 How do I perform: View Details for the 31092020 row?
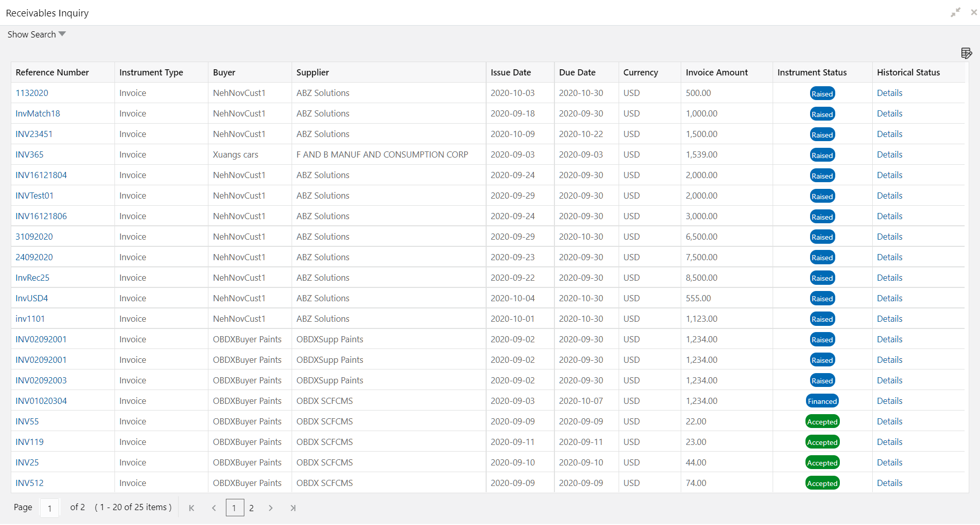(889, 237)
